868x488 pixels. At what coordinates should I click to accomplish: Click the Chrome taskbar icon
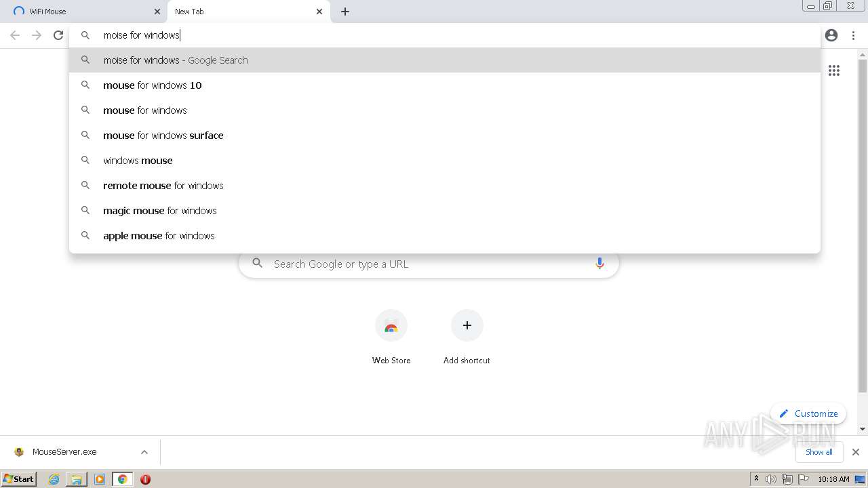click(123, 479)
